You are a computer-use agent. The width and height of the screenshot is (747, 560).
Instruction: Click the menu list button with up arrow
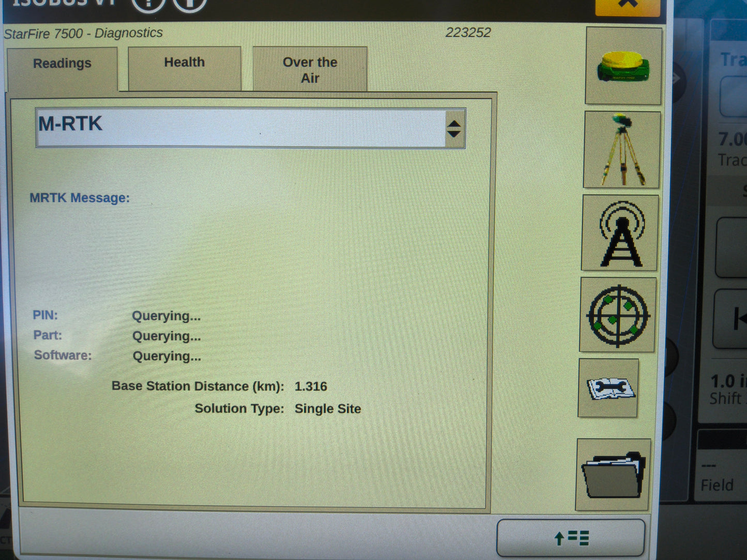coord(571,538)
